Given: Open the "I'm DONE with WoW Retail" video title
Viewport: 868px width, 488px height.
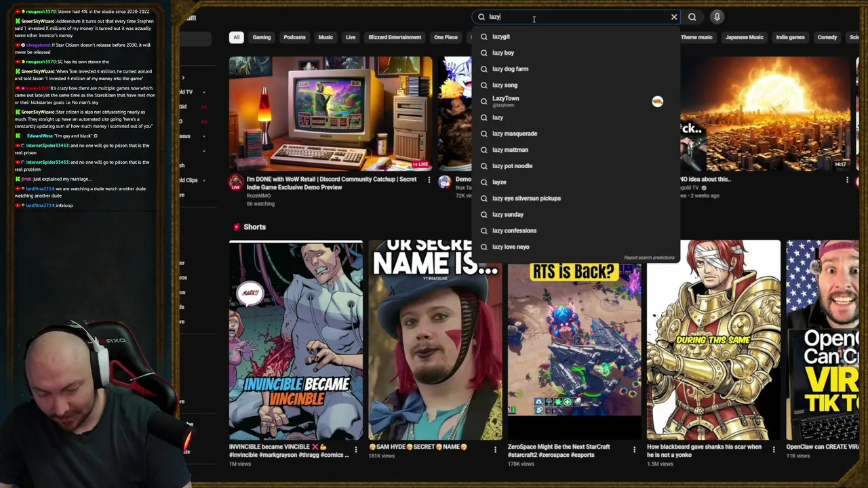Looking at the screenshot, I should pyautogui.click(x=332, y=183).
